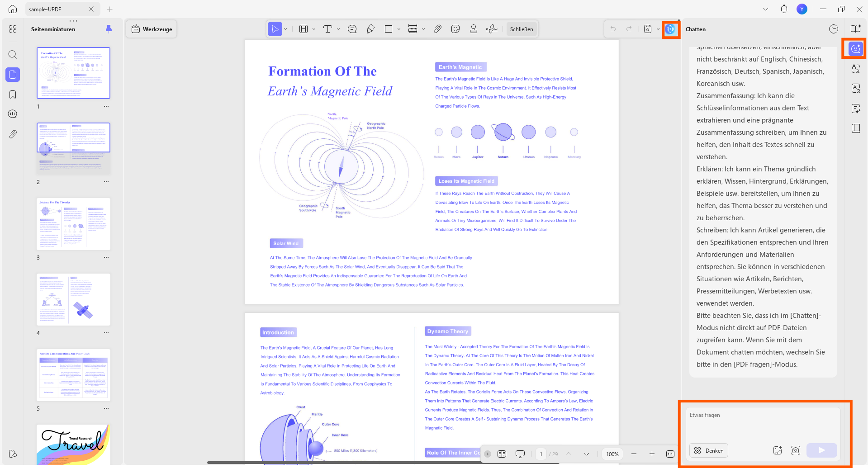Open the Werkzeuge tools menu
The width and height of the screenshot is (868, 468).
[152, 29]
